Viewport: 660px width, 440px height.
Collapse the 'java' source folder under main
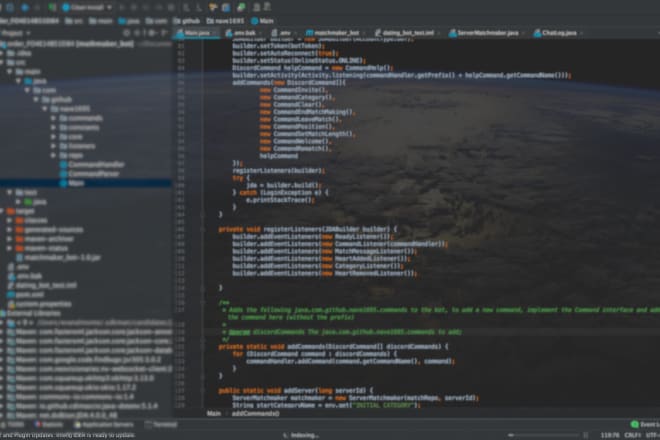pos(19,81)
